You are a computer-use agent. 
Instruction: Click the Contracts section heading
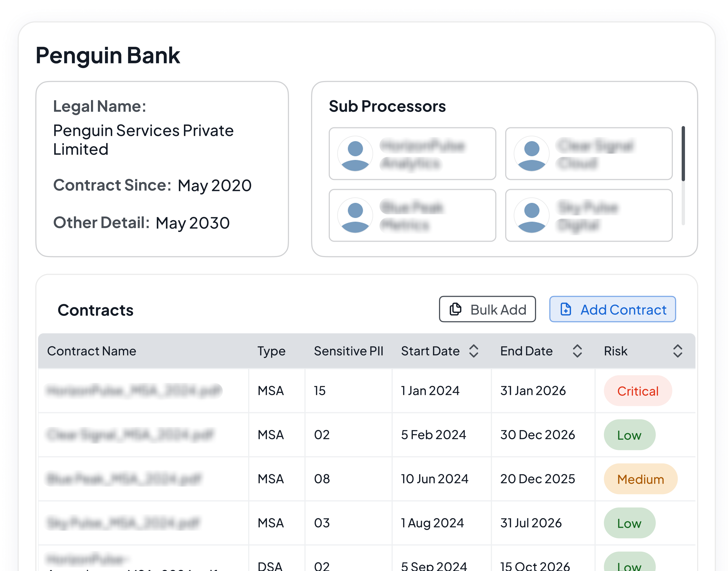click(x=95, y=310)
